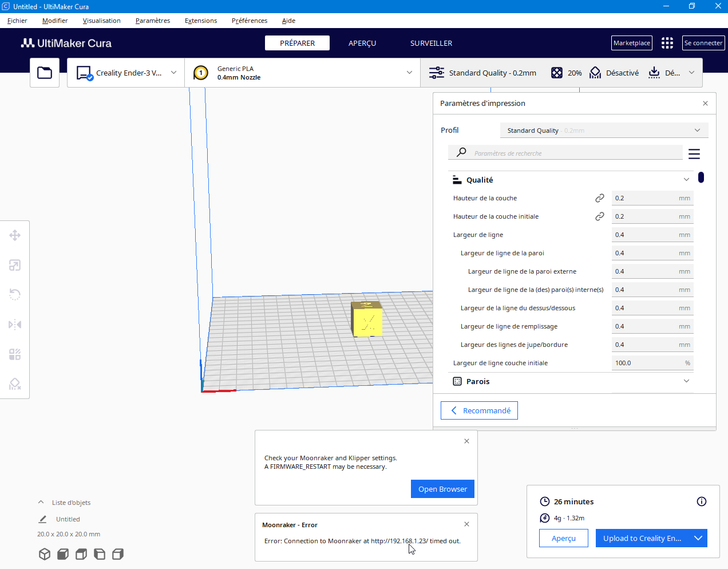Click the Se connecter button
Viewport: 728px width, 569px height.
pyautogui.click(x=703, y=43)
